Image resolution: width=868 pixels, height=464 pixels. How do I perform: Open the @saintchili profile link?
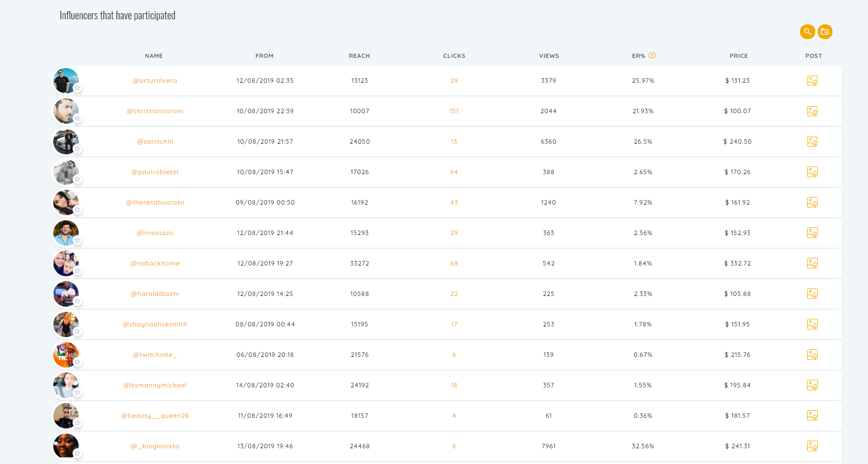click(x=155, y=142)
